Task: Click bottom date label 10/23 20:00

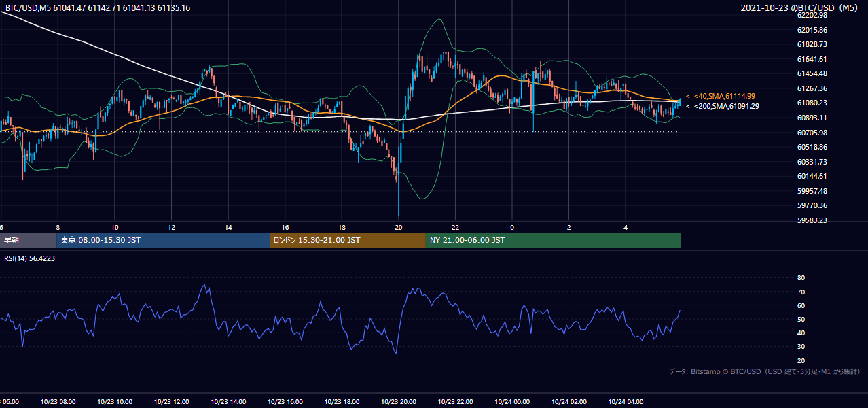Action: [x=399, y=402]
